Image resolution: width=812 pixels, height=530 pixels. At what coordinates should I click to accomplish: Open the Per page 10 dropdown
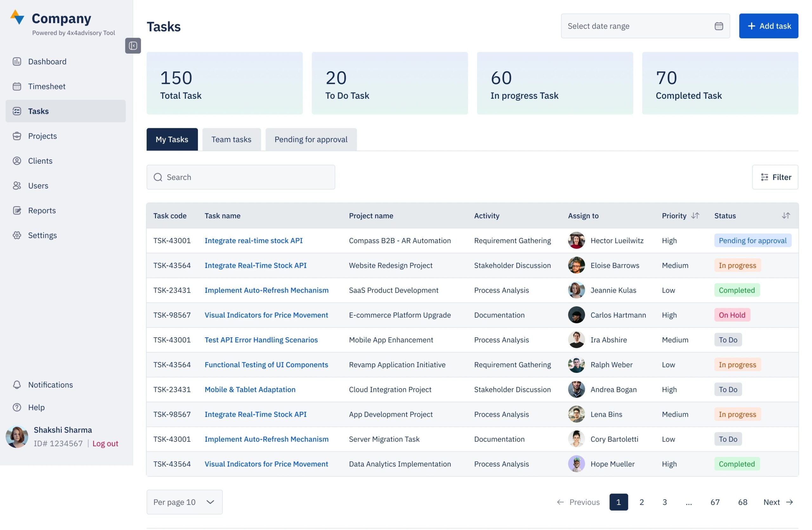pyautogui.click(x=184, y=502)
